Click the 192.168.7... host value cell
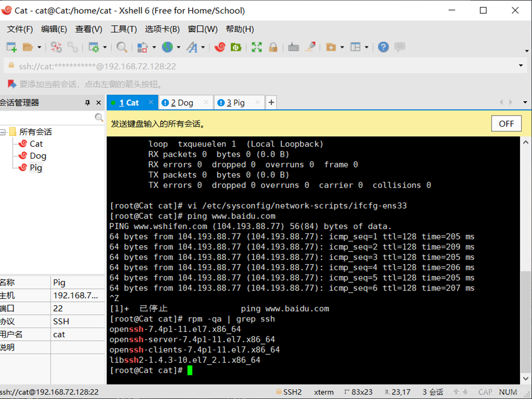 (x=77, y=295)
